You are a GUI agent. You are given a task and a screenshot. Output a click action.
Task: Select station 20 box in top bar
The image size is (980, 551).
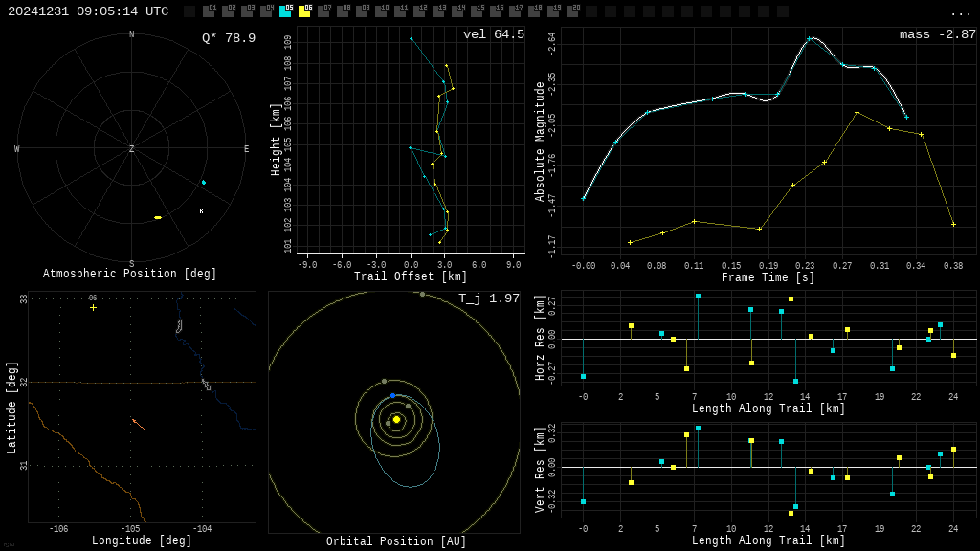572,11
